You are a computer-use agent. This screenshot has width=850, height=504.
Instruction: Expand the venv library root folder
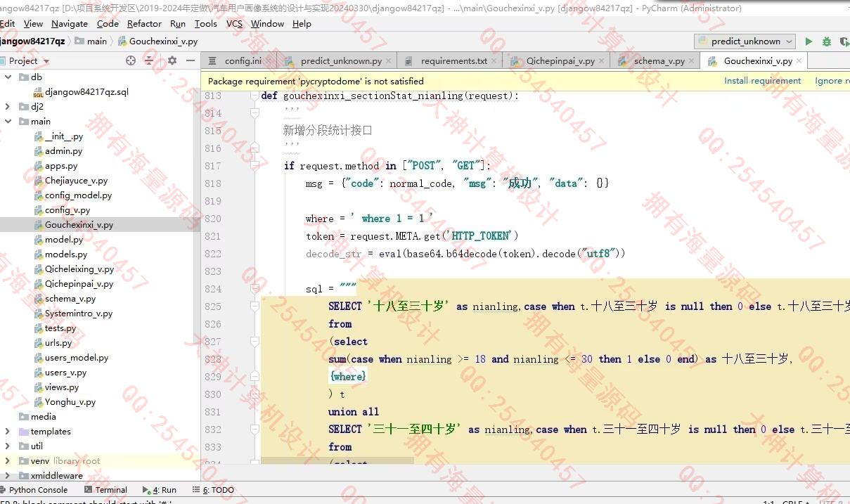click(7, 461)
